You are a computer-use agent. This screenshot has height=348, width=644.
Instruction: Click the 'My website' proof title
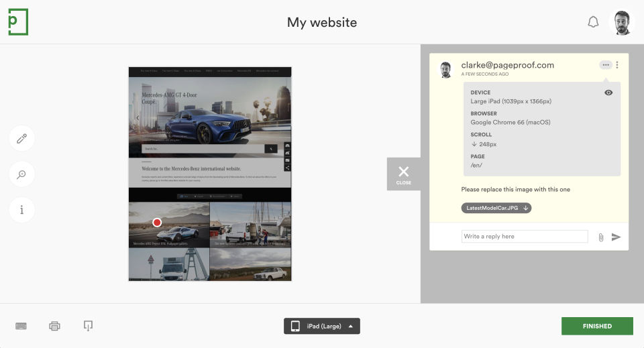click(322, 22)
